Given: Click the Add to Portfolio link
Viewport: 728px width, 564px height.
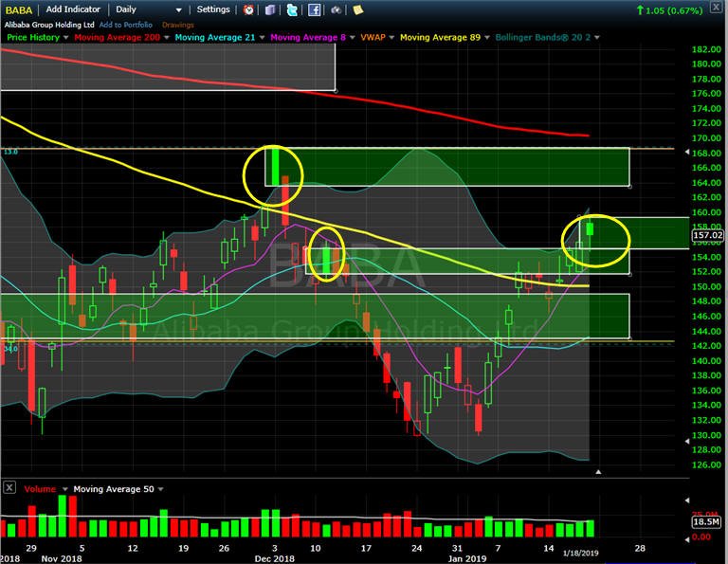Looking at the screenshot, I should [x=126, y=25].
